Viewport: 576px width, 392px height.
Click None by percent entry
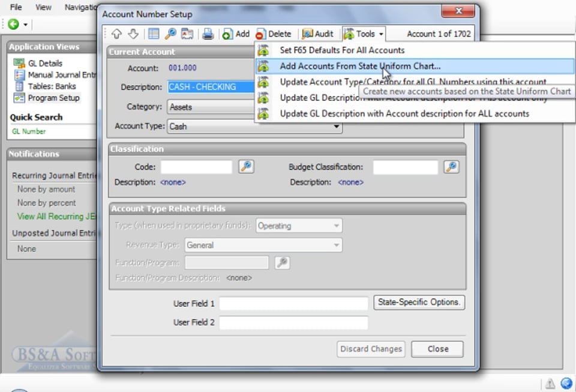[x=46, y=203]
